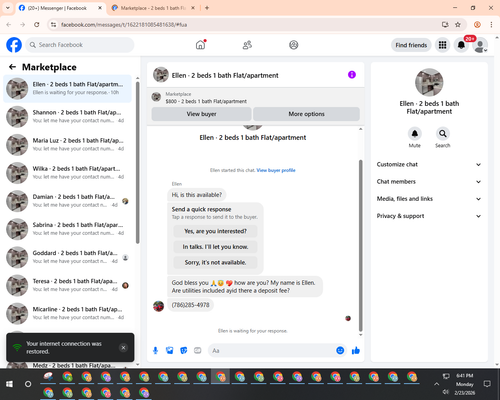Open the Facebook Home icon
Image resolution: width=500 pixels, height=400 pixels.
(x=200, y=45)
